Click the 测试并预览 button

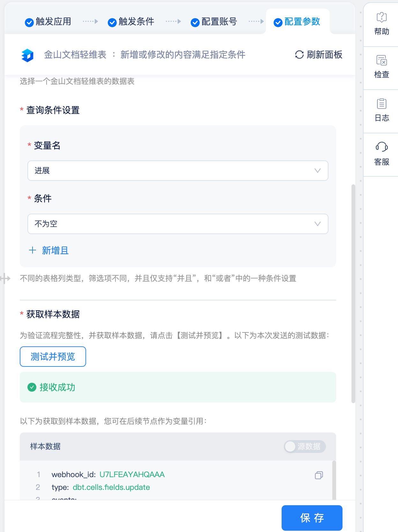pos(53,357)
